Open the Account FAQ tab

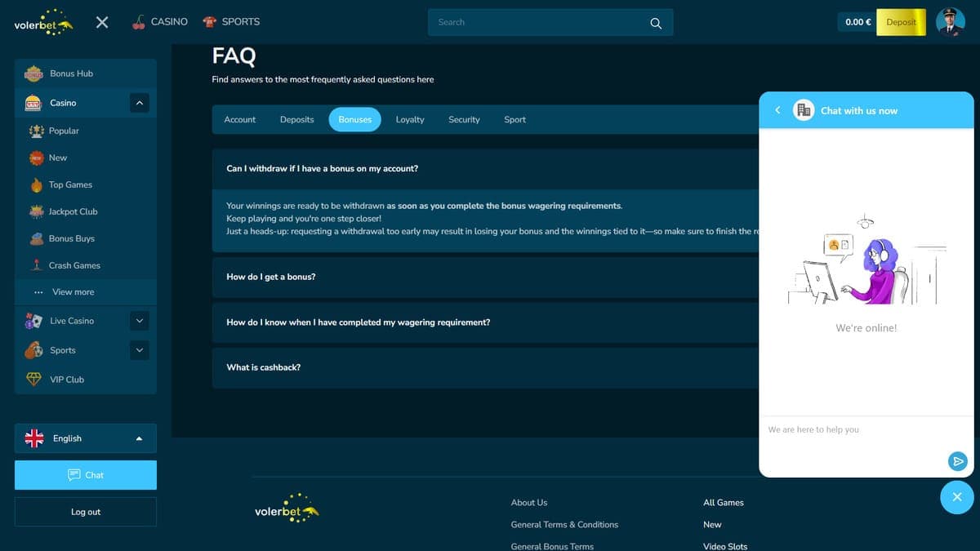click(x=240, y=119)
